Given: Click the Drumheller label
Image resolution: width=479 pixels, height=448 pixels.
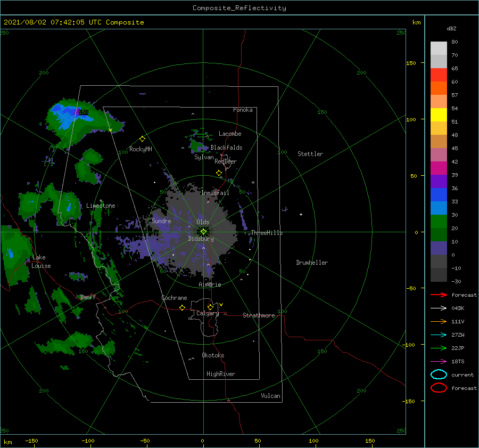Looking at the screenshot, I should click(x=312, y=263).
